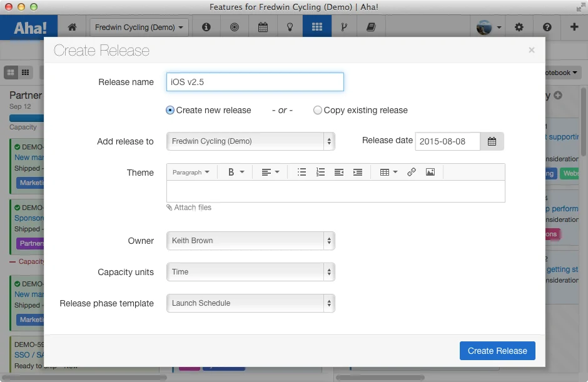Click the plus icon on the parking lot column

[x=558, y=95]
